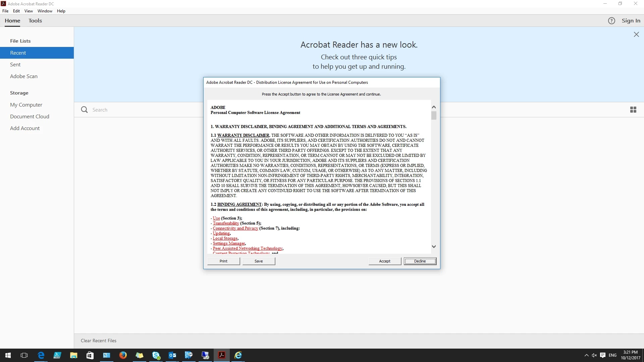This screenshot has width=644, height=362.
Task: Select Document Cloud in the sidebar
Action: click(x=30, y=116)
